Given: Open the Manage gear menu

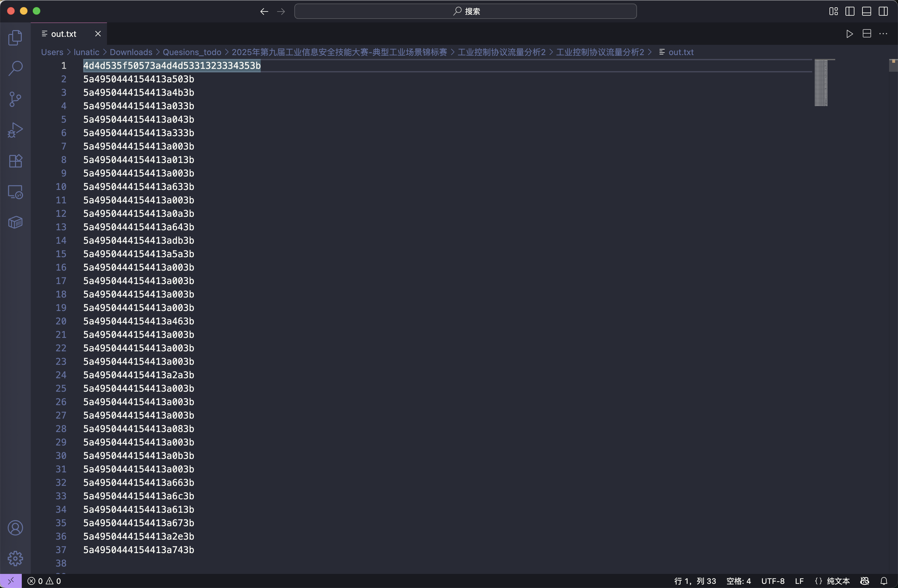Looking at the screenshot, I should click(x=15, y=558).
